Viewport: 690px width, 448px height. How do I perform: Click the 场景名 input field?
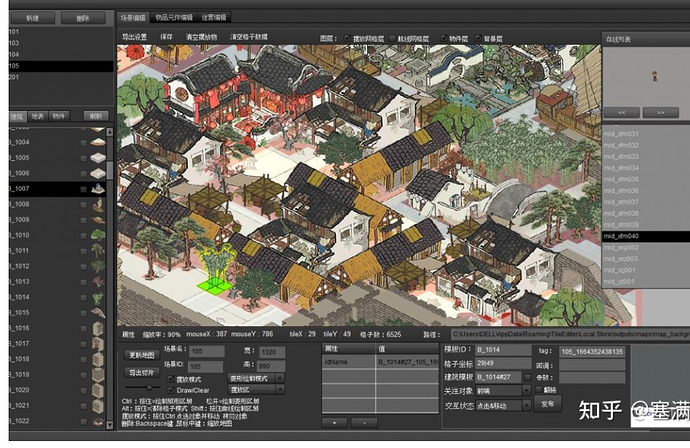[x=207, y=351]
